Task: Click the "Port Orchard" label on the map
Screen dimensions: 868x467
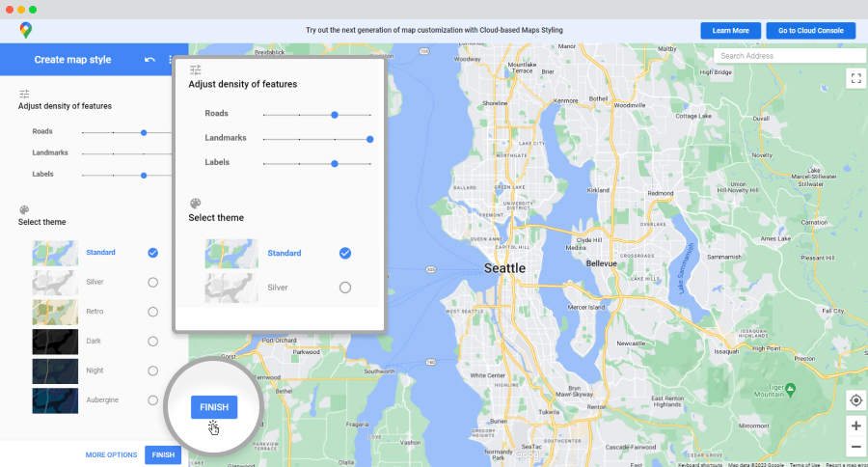Action: (x=279, y=341)
